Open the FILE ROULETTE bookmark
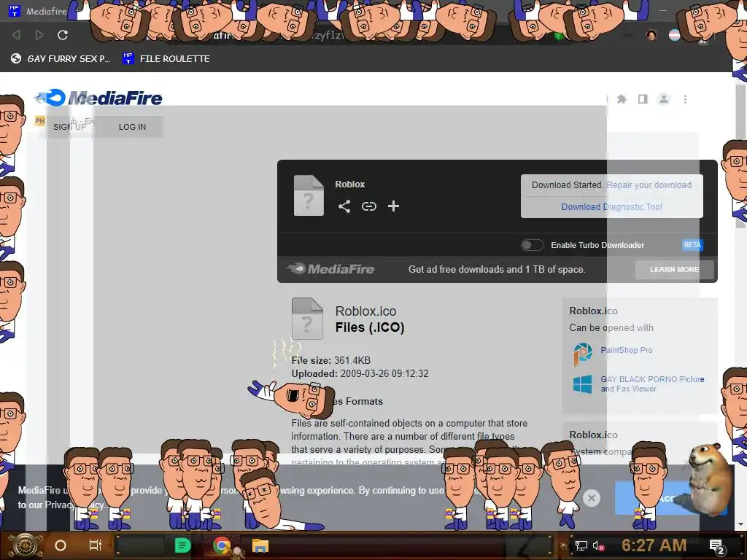Viewport: 747px width, 560px height. [x=166, y=58]
